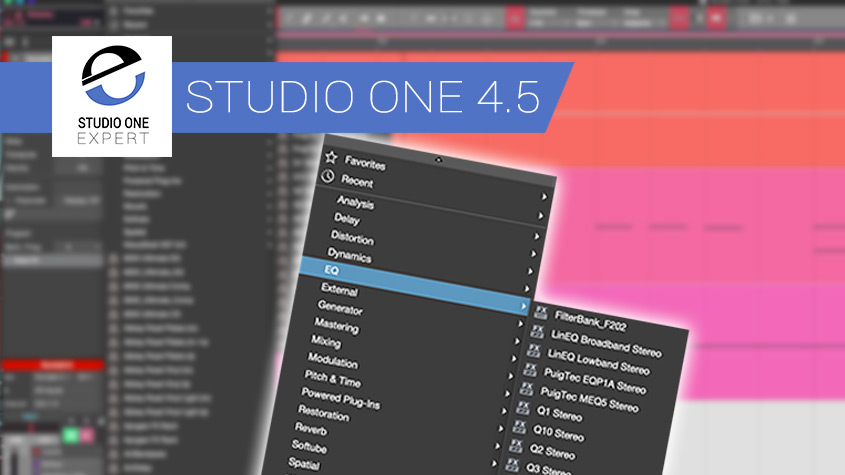Open the Analysis plug-in category
Image resolution: width=845 pixels, height=475 pixels.
coord(355,202)
